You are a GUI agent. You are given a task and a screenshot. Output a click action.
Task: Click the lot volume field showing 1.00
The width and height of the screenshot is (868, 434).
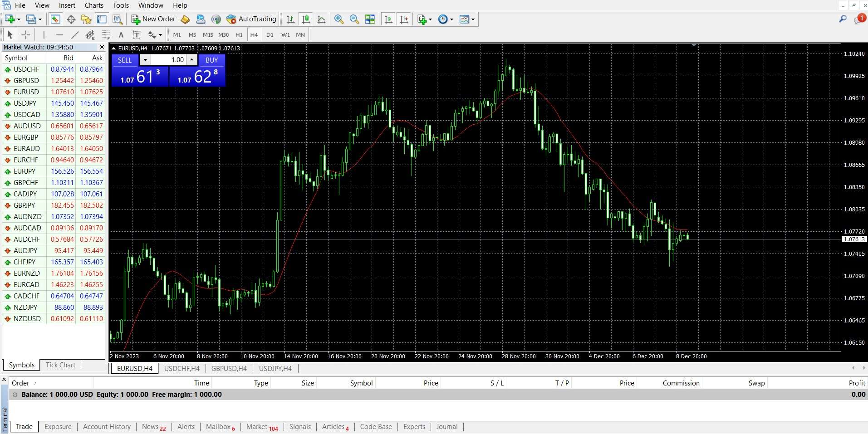pyautogui.click(x=168, y=60)
